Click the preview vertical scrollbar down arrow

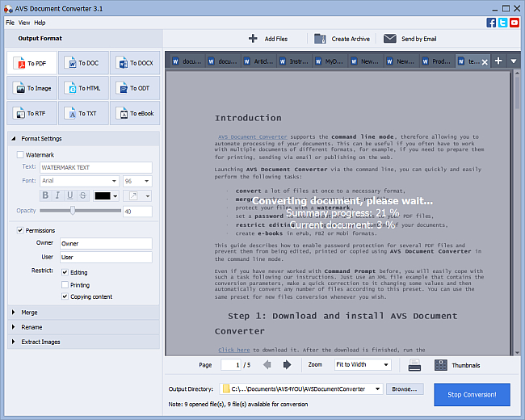coord(517,352)
